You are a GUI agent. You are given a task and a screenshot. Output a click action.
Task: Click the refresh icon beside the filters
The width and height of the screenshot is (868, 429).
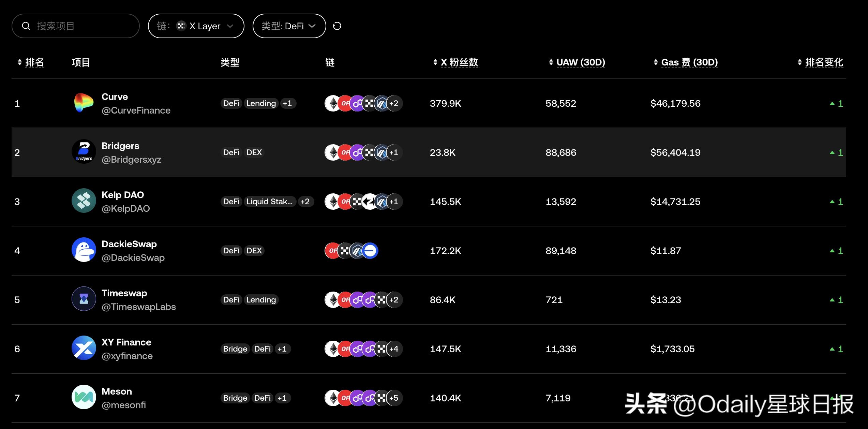pos(337,26)
